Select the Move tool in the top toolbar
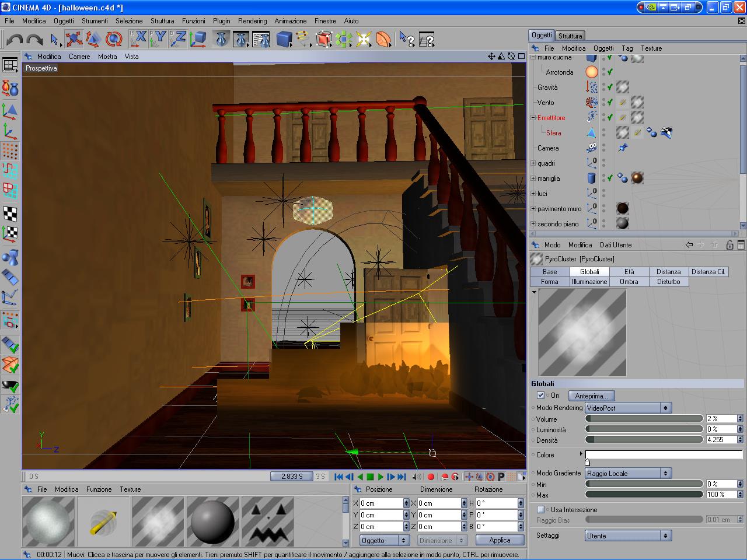 (74, 39)
